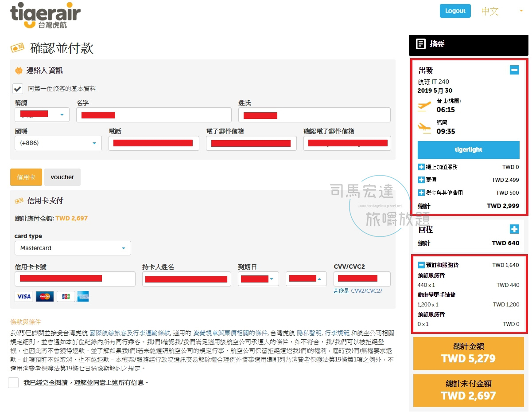Open the 隱私聲明 privacy link
The image size is (532, 412).
(x=309, y=333)
